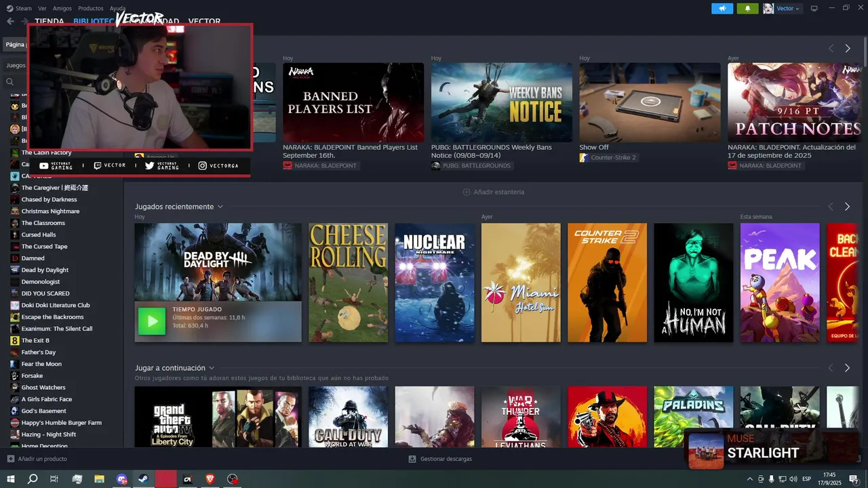Open the Vector account dropdown
This screenshot has width=868, height=488.
tap(787, 8)
